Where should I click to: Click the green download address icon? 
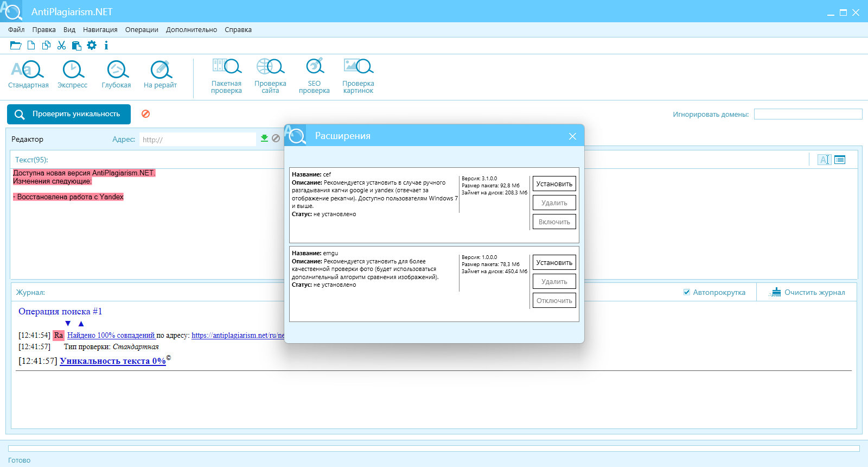pos(264,138)
